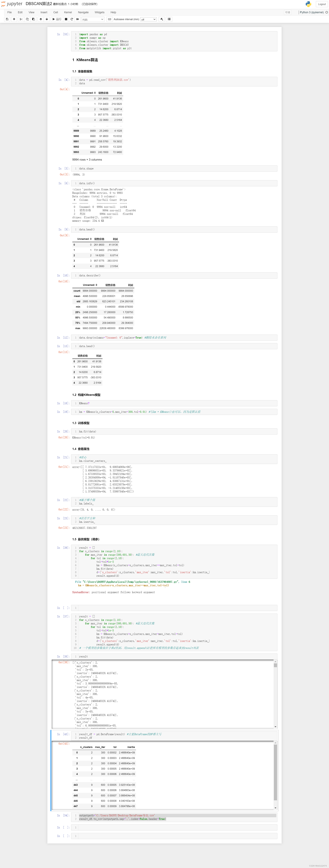
Task: Copy selected cells using the toolbar copy icon
Action: (27, 19)
